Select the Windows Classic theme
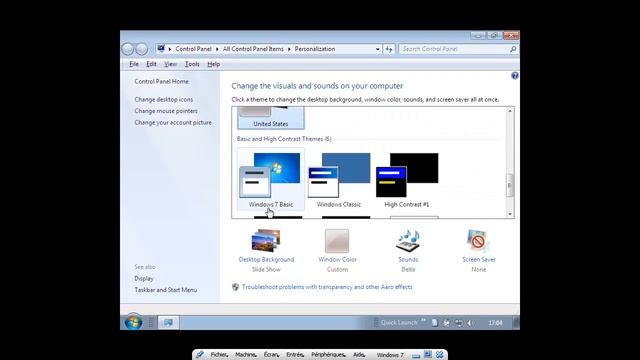This screenshot has height=360, width=640. [x=339, y=179]
